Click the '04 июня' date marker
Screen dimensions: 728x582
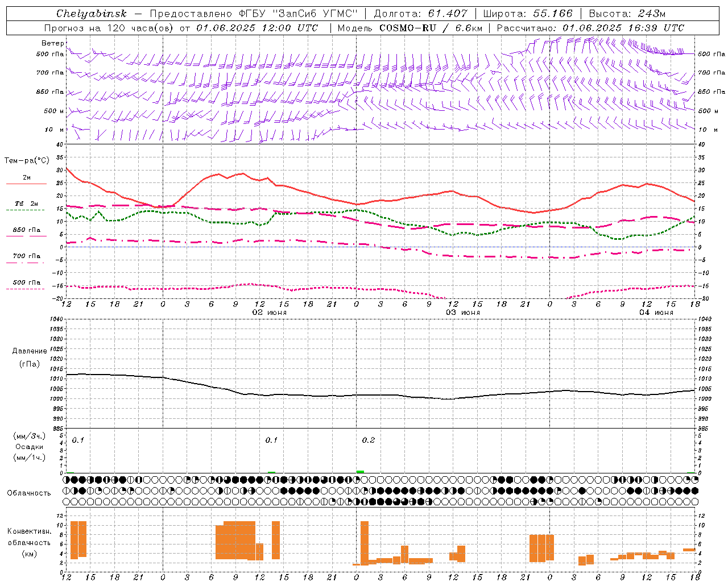coord(656,313)
